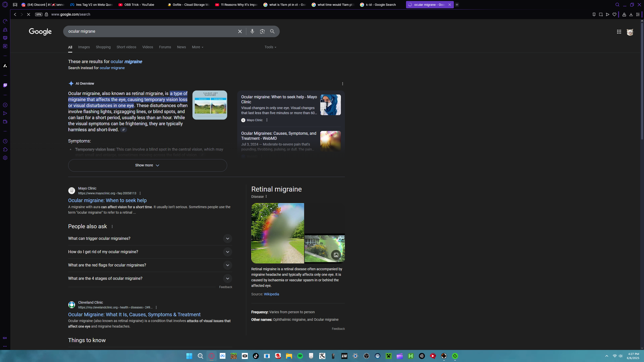Open 'Ocular migraine: When to seek help' link
This screenshot has width=644, height=362.
107,200
